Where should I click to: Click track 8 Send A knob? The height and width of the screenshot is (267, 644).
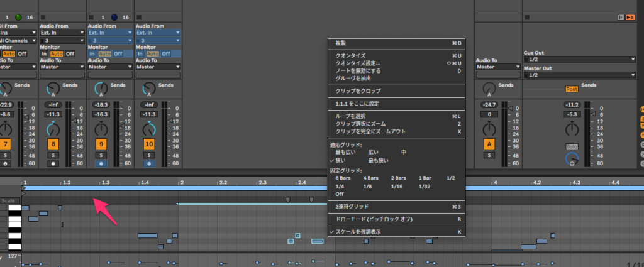53,88
